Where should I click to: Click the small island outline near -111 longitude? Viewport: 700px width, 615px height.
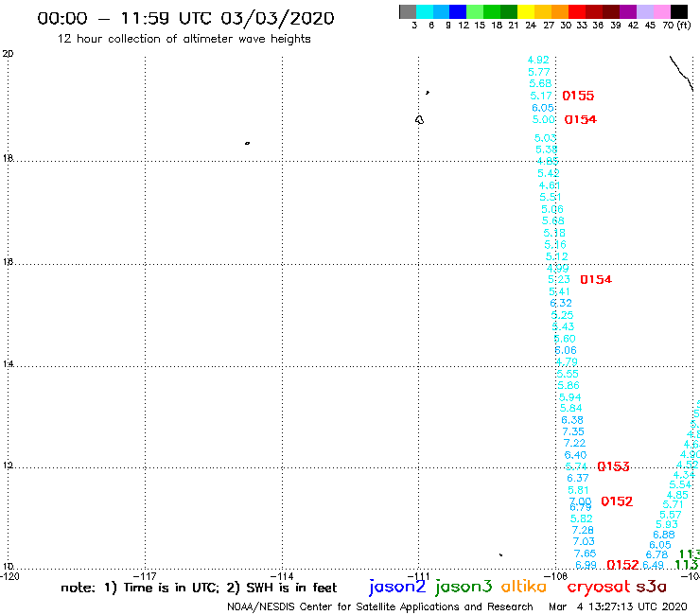(419, 120)
